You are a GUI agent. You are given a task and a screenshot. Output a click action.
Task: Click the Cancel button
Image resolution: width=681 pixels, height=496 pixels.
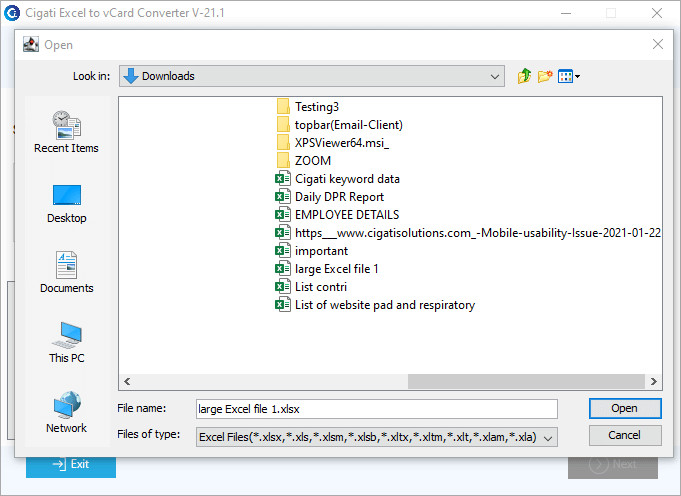[625, 435]
